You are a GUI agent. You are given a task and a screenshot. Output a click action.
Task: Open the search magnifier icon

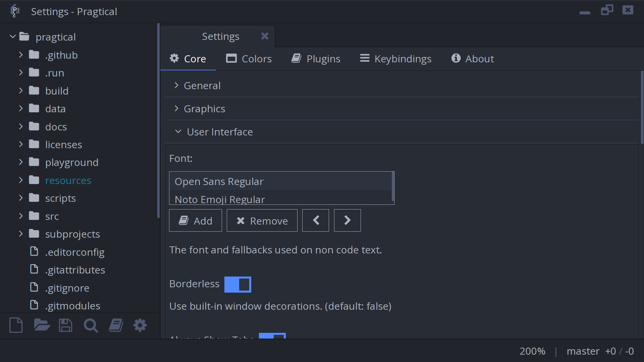(x=91, y=325)
